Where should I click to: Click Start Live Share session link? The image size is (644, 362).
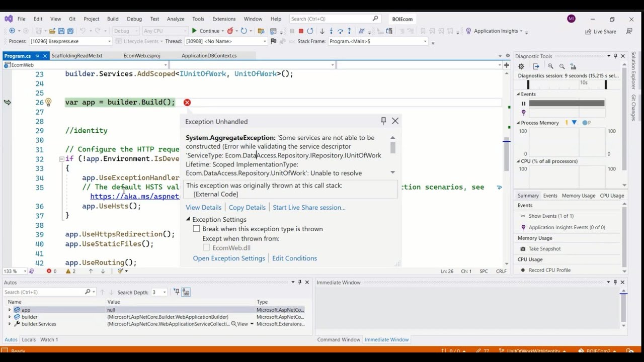pyautogui.click(x=309, y=208)
